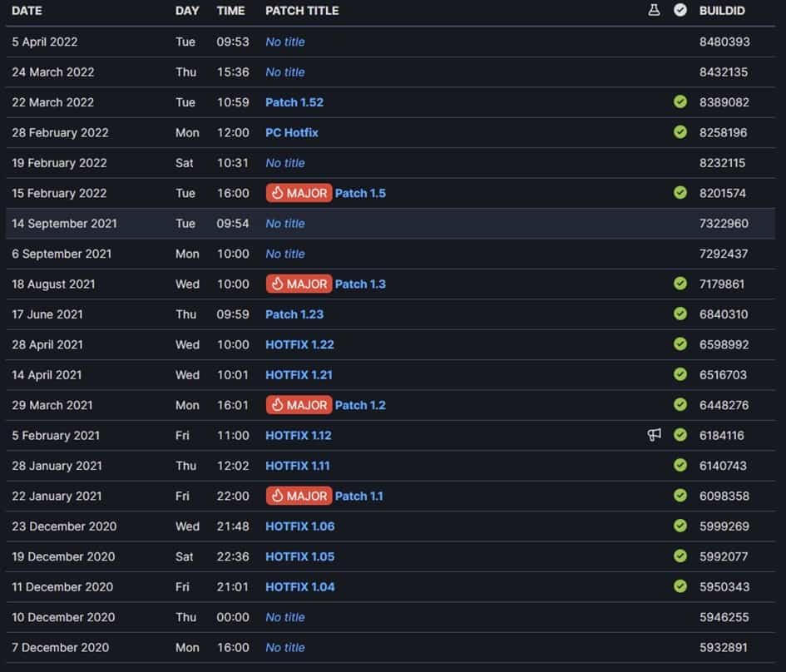This screenshot has height=672, width=786.
Task: Select the 'No title' entry for 5 April 2022
Action: pos(284,42)
